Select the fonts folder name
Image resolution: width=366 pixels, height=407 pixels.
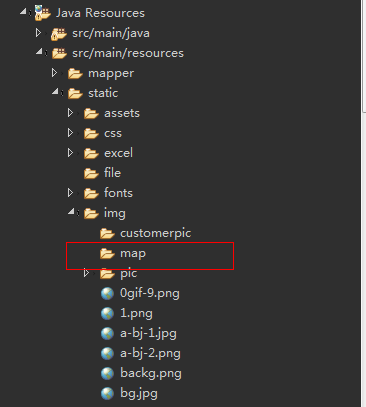pos(118,193)
